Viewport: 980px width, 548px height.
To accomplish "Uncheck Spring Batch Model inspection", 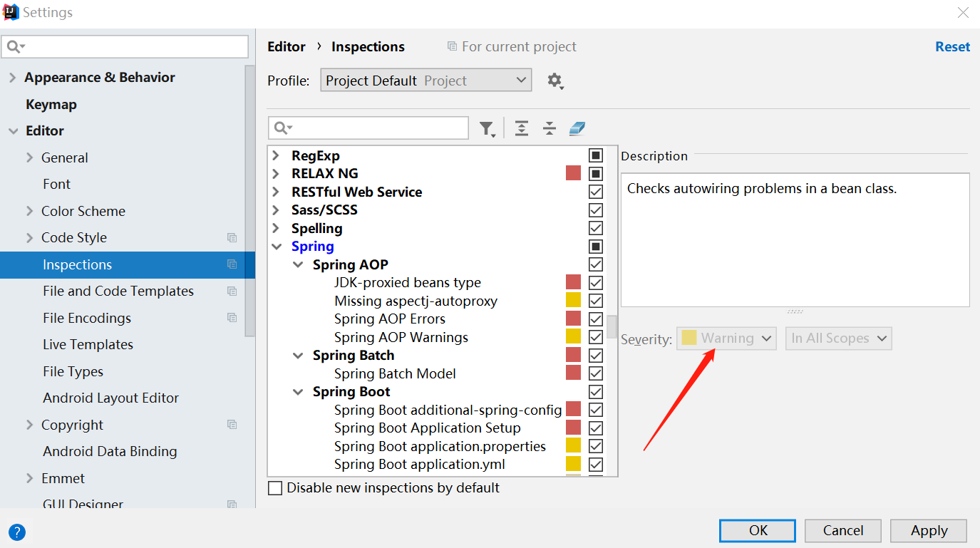I will [596, 373].
